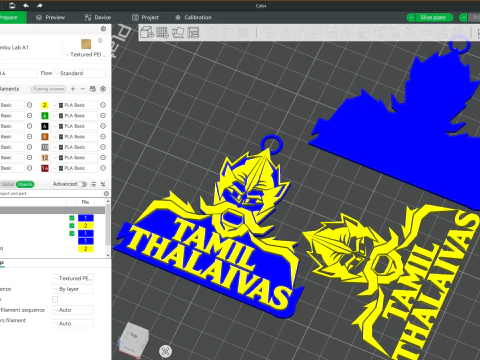This screenshot has width=480, height=360.
Task: Open printer settings gear icon
Action: (x=103, y=29)
